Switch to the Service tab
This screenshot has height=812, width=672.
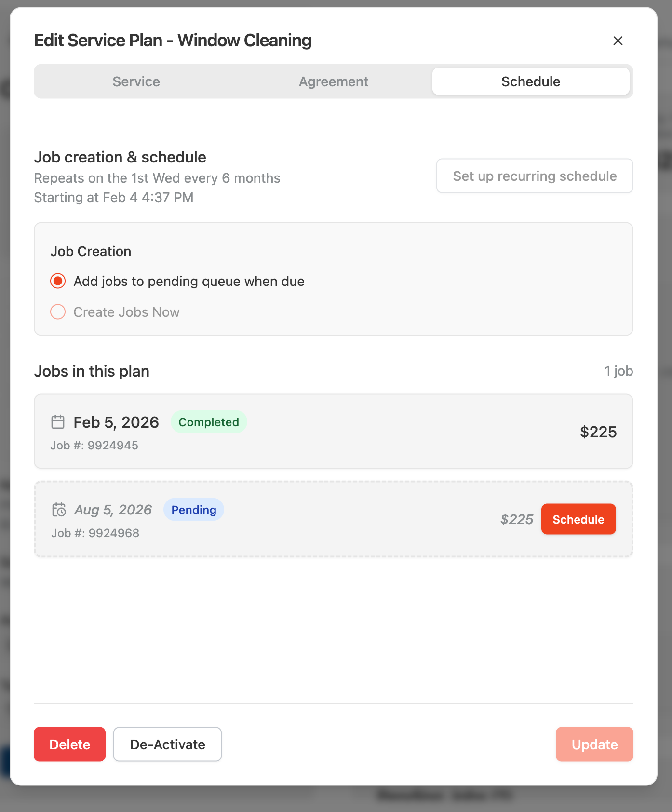click(x=136, y=81)
